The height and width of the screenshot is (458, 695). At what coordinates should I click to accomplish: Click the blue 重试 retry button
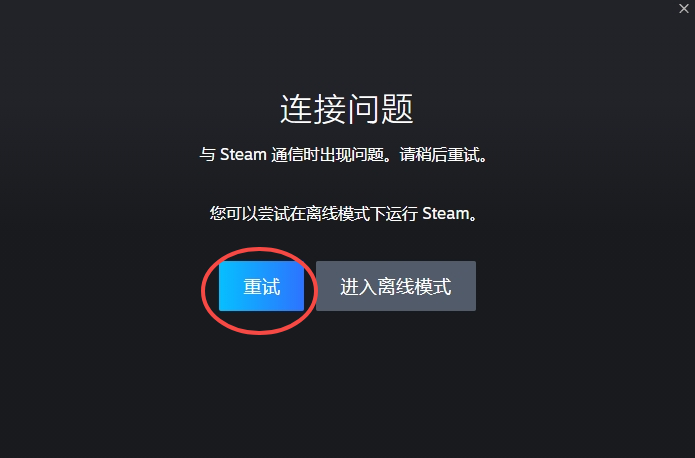point(261,286)
